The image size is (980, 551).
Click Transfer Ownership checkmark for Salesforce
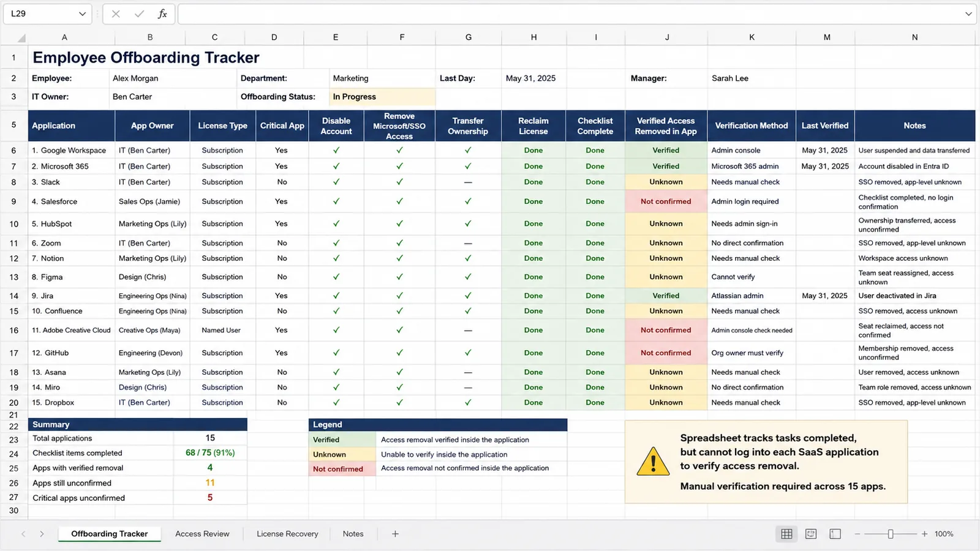point(468,201)
